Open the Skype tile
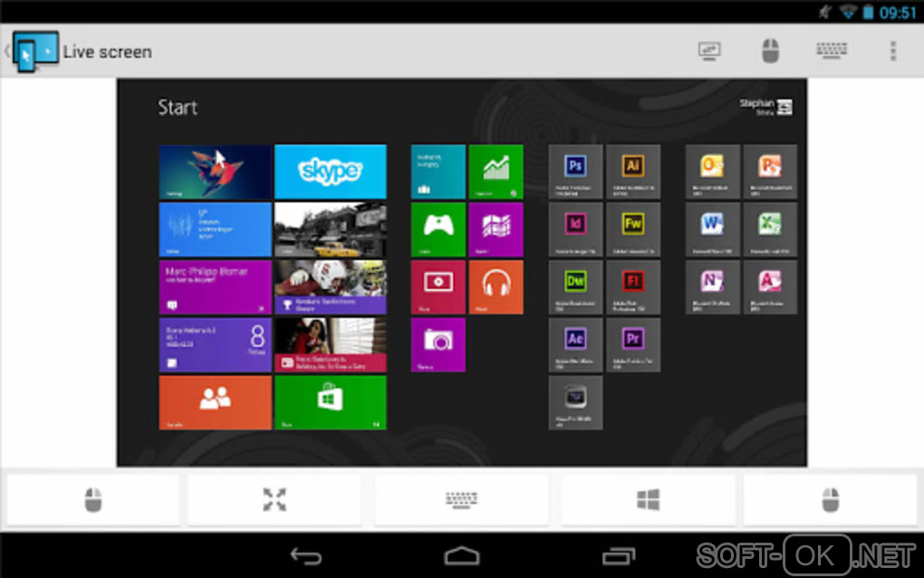The image size is (924, 578). [331, 171]
